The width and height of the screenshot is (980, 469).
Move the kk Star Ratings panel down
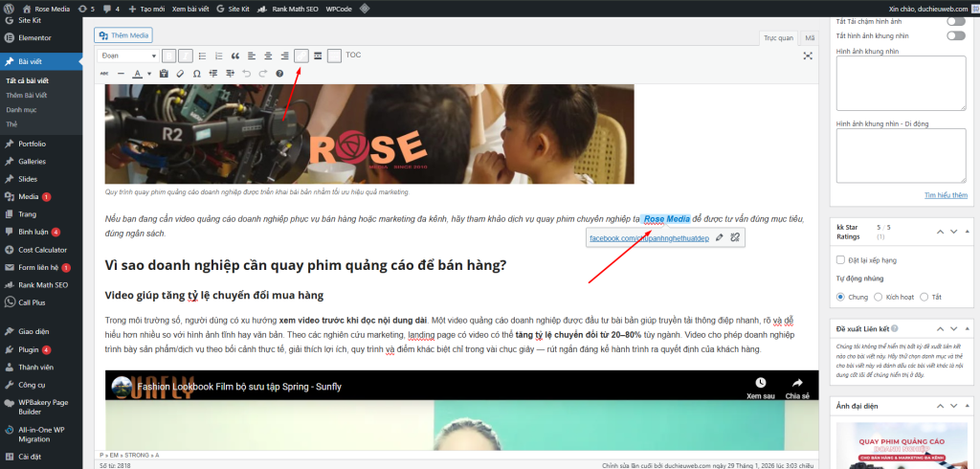[954, 232]
